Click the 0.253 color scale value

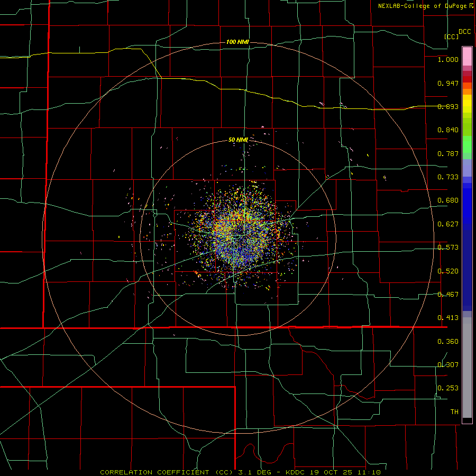448,388
